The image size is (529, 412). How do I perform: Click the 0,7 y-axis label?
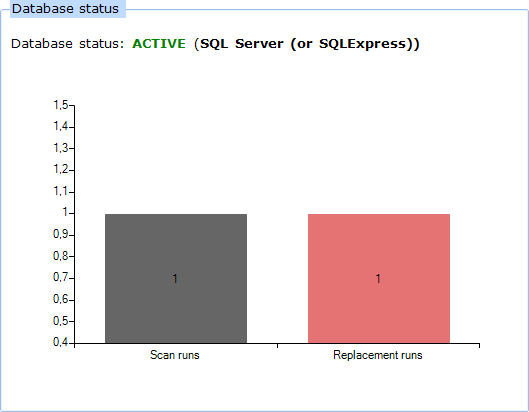[61, 277]
